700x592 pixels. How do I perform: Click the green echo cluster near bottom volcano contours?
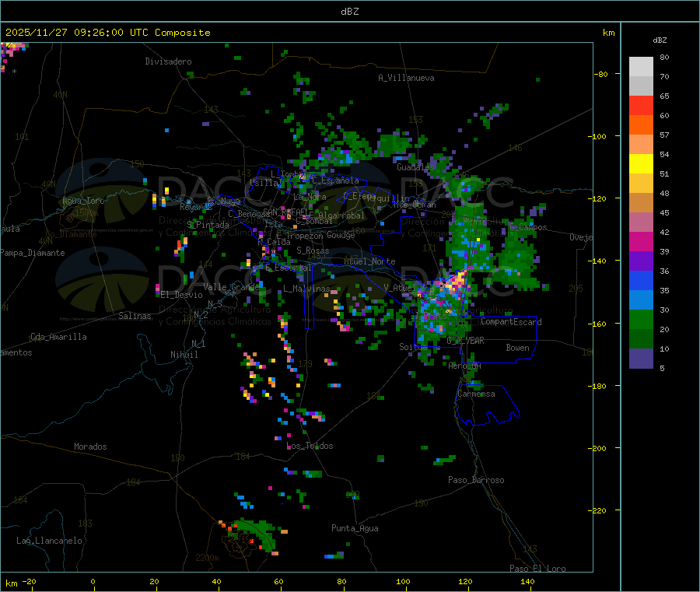point(255,534)
